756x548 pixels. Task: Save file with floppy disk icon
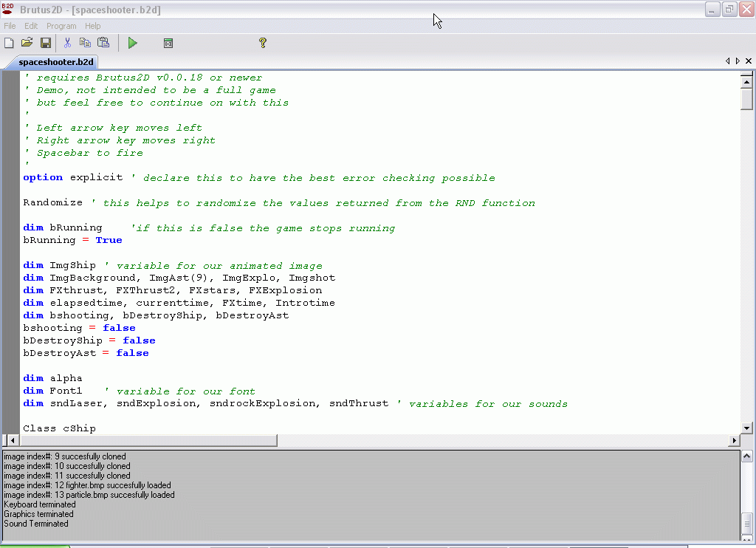point(46,43)
